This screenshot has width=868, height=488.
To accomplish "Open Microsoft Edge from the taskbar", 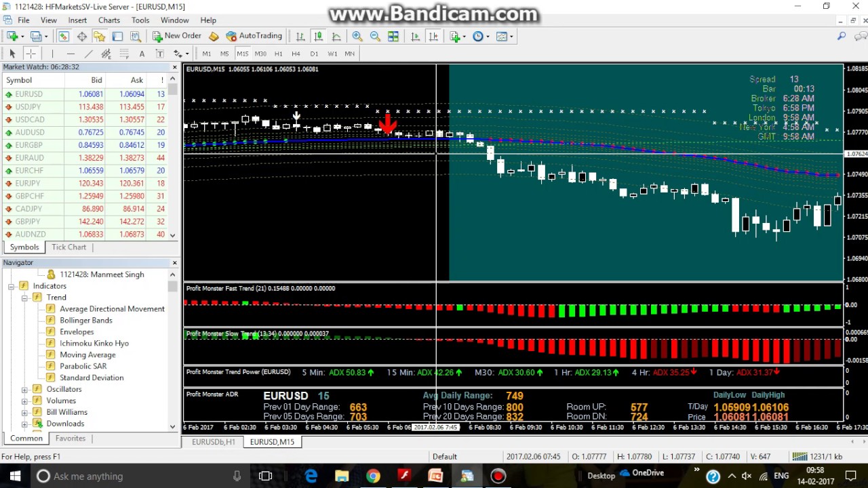I will pyautogui.click(x=311, y=476).
